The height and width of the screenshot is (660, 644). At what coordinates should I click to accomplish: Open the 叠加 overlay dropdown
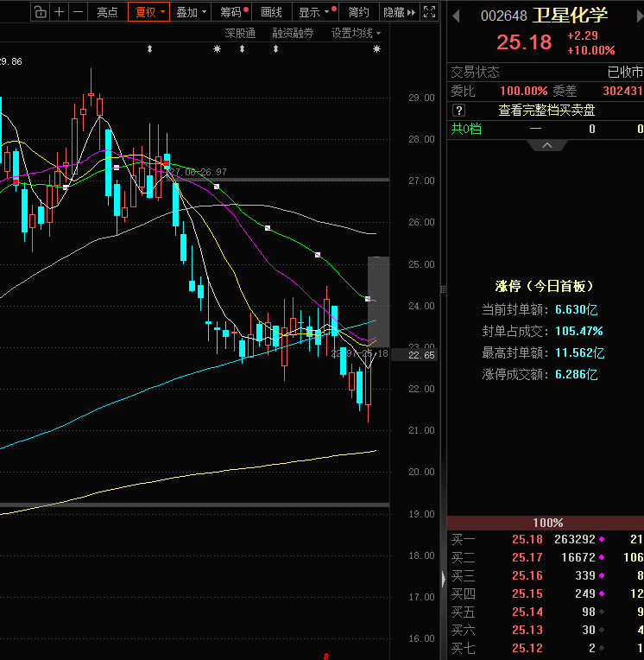[x=191, y=12]
